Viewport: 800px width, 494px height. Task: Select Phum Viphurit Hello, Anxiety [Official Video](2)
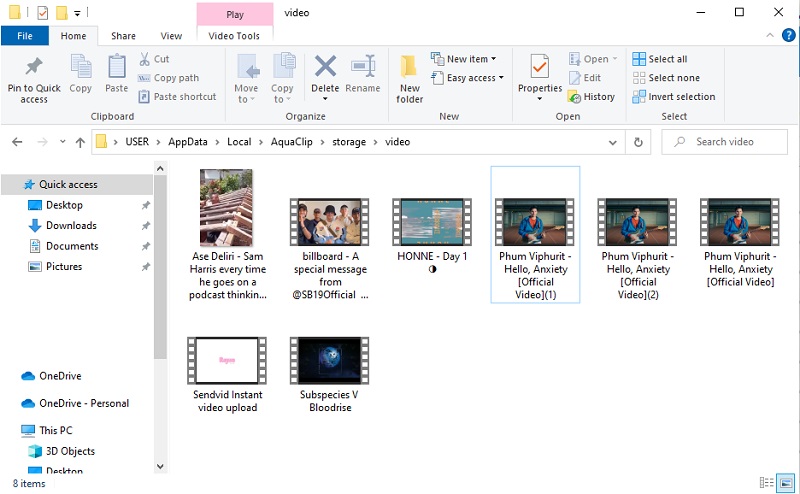[x=637, y=248]
